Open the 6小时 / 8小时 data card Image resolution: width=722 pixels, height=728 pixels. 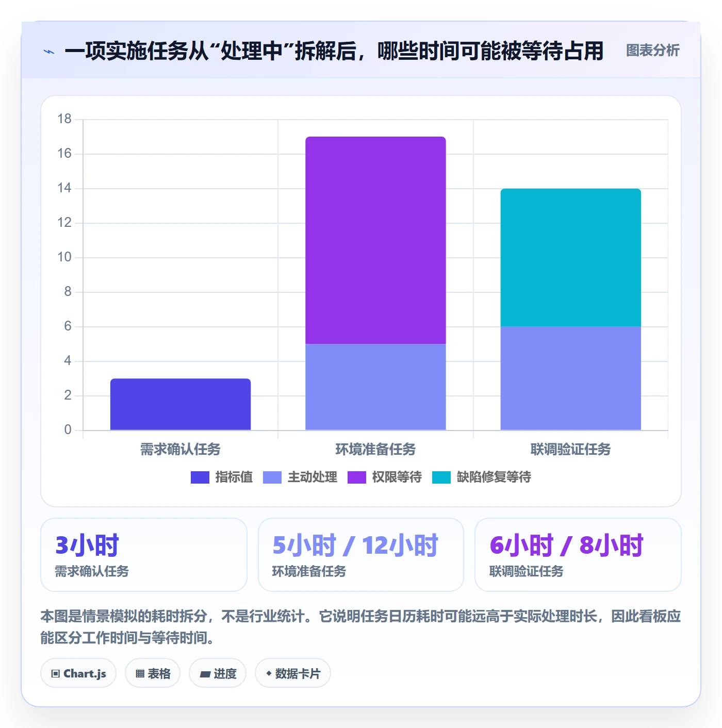tap(578, 555)
